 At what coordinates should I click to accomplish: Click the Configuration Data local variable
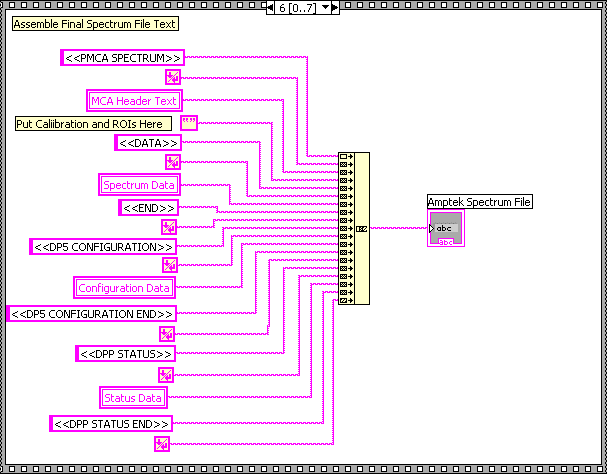click(x=125, y=288)
